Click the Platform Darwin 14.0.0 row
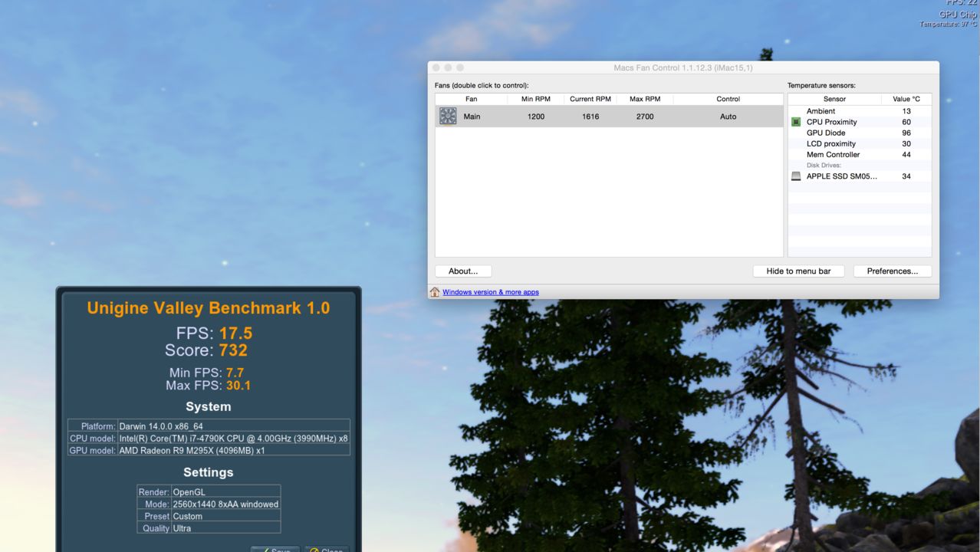This screenshot has width=980, height=552. (x=209, y=426)
